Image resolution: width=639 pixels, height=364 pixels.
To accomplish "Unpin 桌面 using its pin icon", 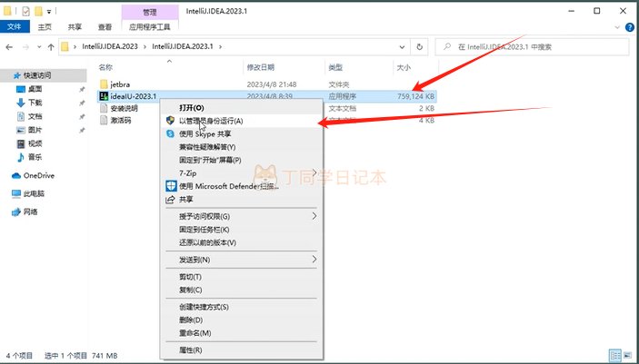I will coord(82,89).
